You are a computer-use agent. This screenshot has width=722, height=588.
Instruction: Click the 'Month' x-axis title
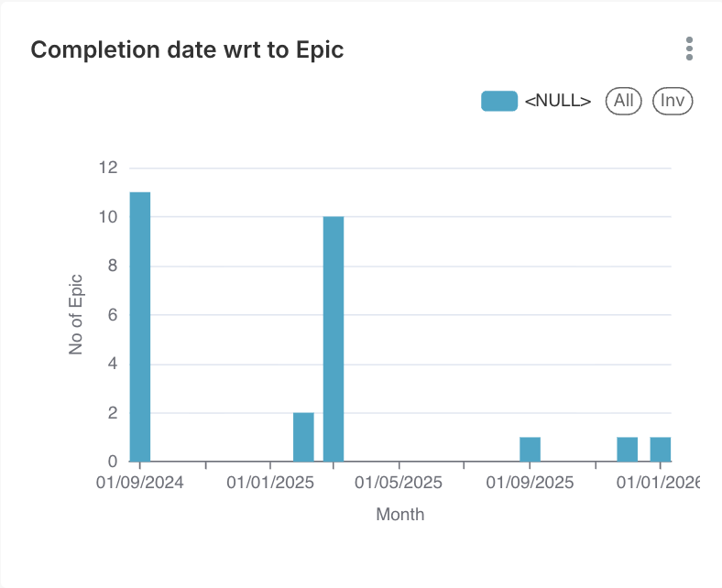pos(400,514)
